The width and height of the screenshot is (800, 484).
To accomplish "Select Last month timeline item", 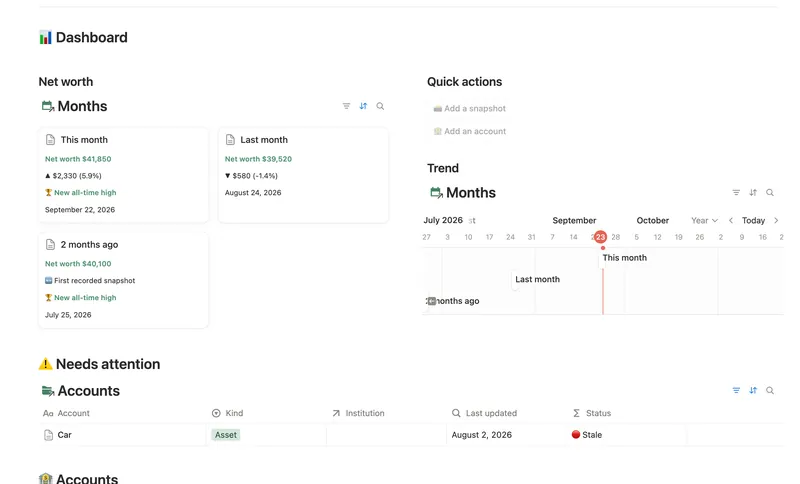I will point(537,279).
